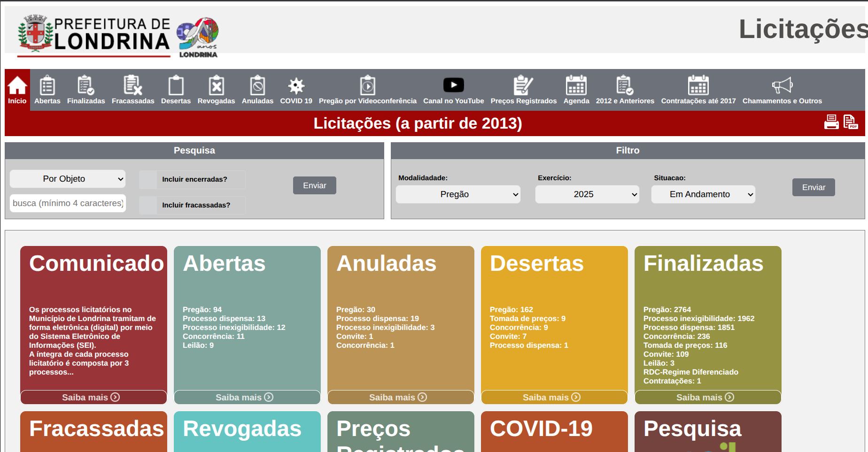Expand the Situacao Em Andamento dropdown
This screenshot has width=868, height=452.
tap(703, 194)
